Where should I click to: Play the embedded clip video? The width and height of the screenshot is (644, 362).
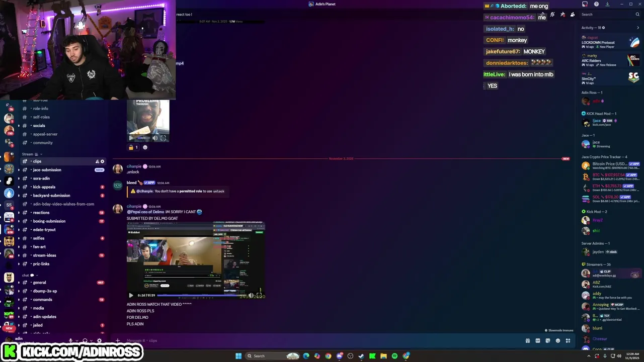(131, 296)
